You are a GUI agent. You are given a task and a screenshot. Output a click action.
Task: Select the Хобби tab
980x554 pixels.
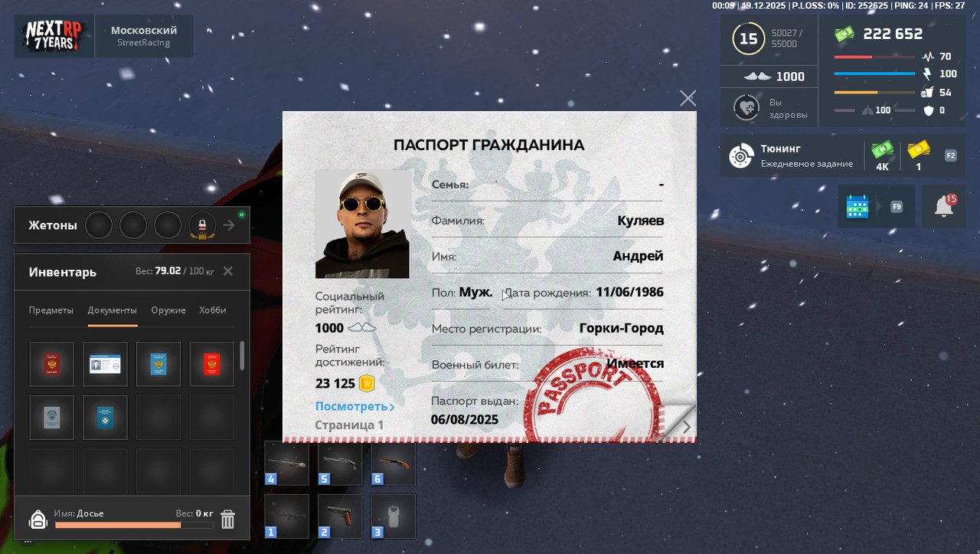point(212,310)
